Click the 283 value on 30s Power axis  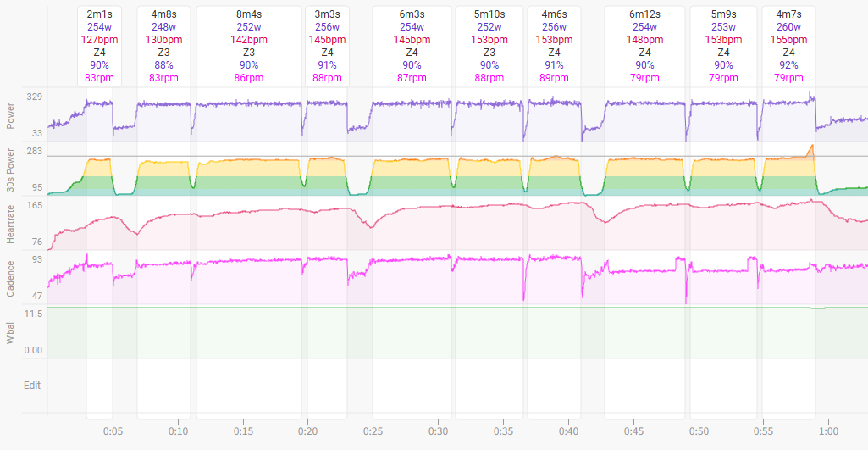35,152
